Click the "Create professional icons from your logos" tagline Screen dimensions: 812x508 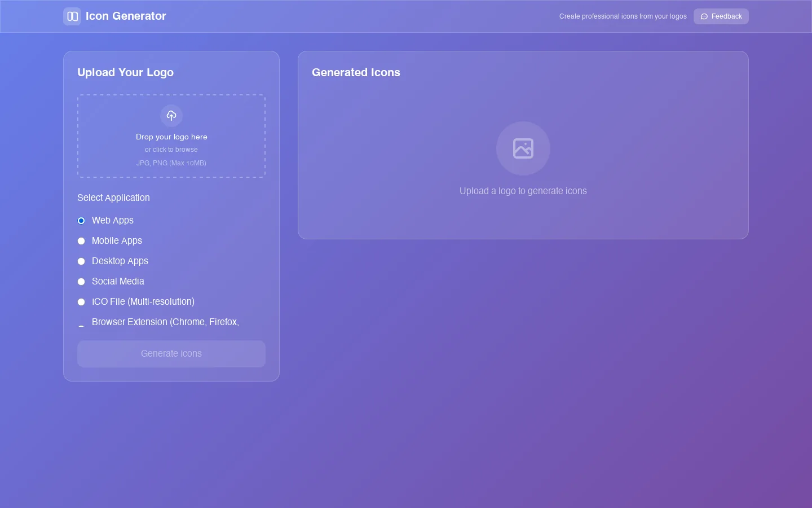coord(623,16)
